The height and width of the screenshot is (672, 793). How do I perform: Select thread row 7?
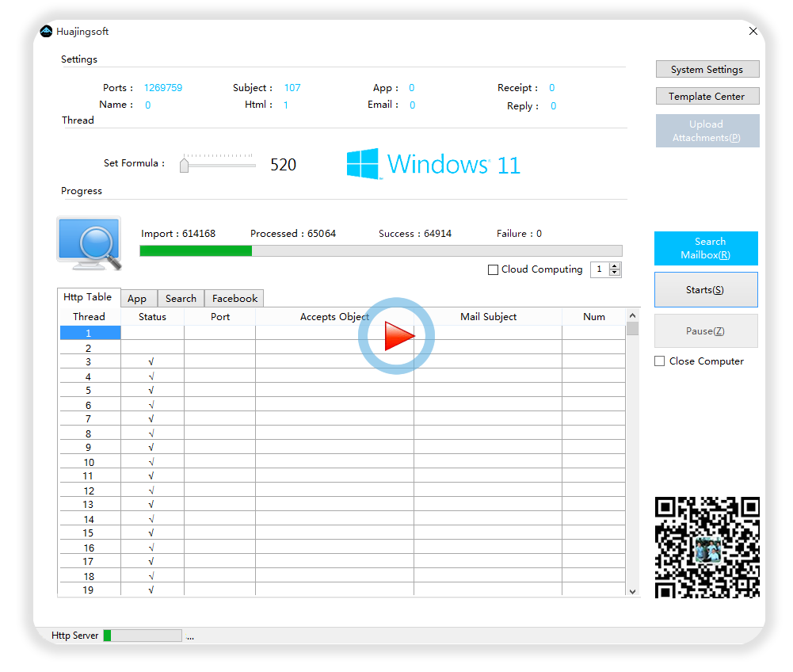[342, 419]
